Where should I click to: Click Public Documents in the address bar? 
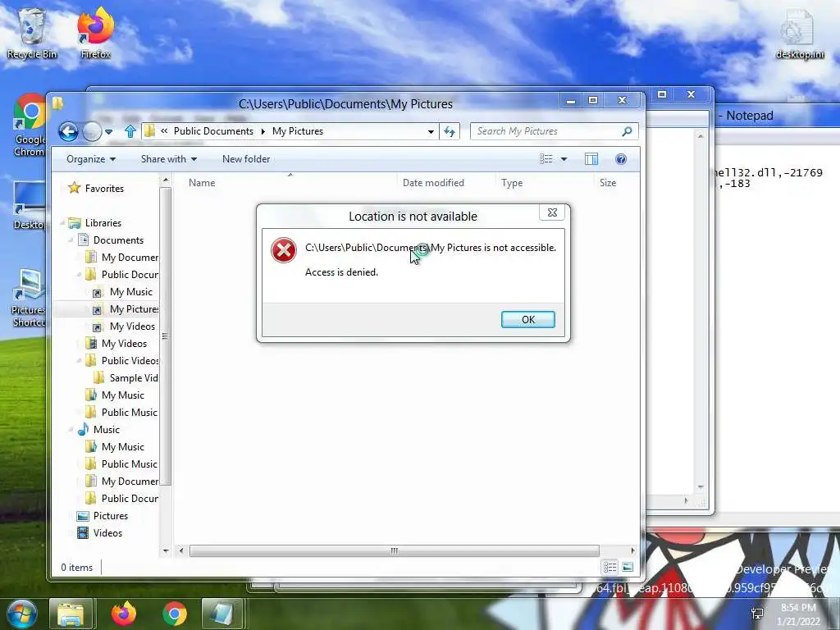[x=213, y=131]
